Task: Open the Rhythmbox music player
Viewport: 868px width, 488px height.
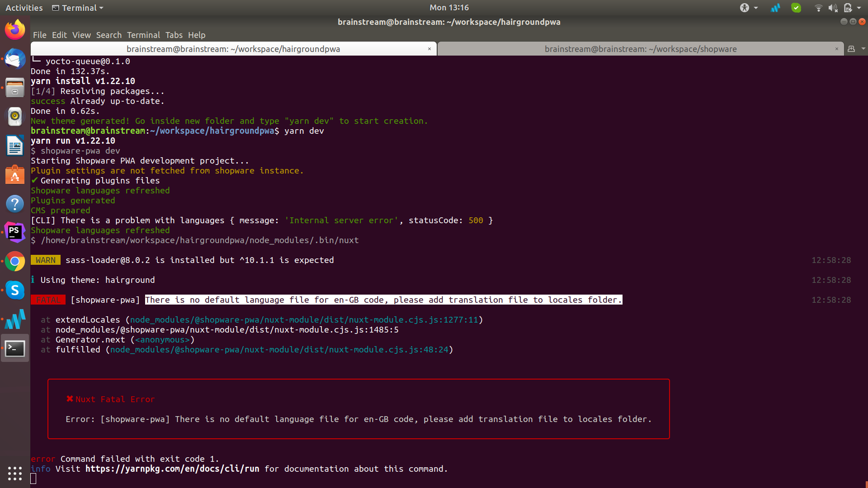Action: click(15, 117)
